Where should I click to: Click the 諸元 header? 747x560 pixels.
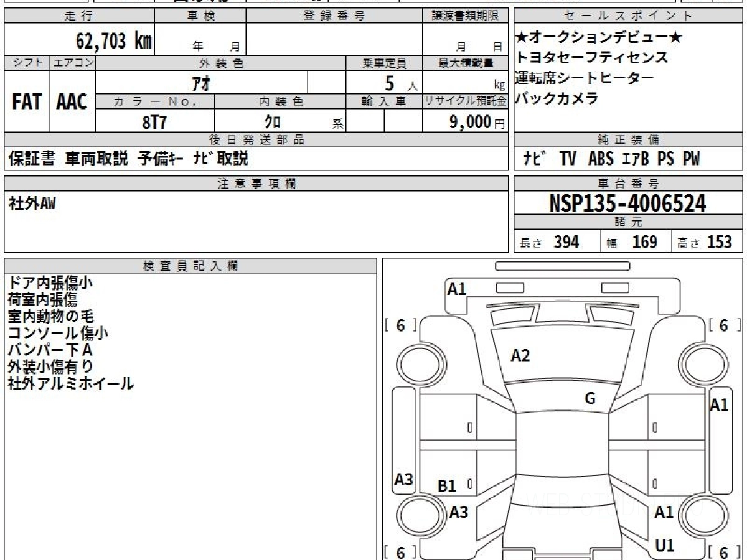point(629,222)
